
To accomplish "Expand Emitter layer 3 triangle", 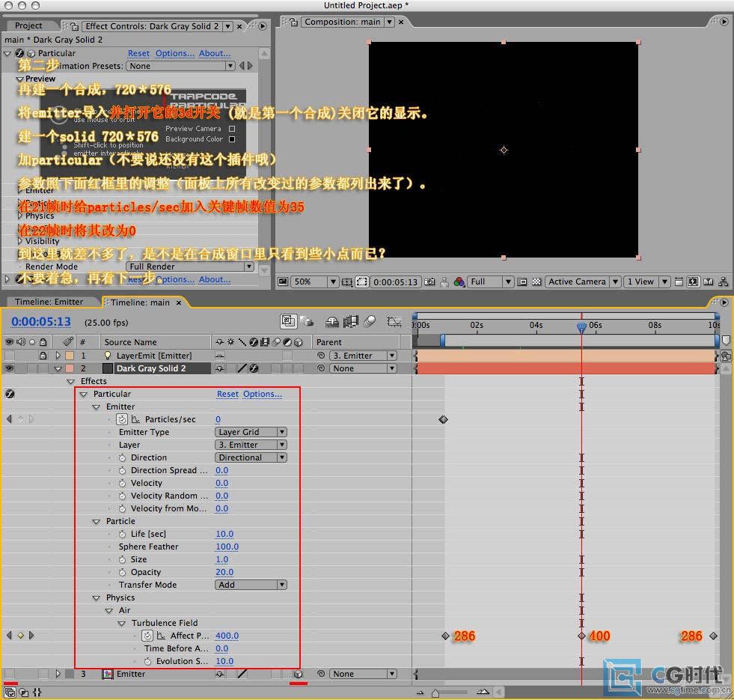I will pyautogui.click(x=58, y=674).
